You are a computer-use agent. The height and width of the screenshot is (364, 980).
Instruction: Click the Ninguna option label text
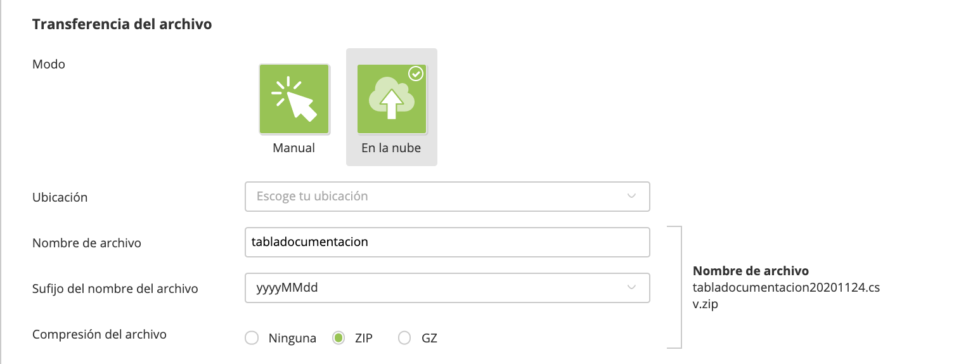(292, 338)
